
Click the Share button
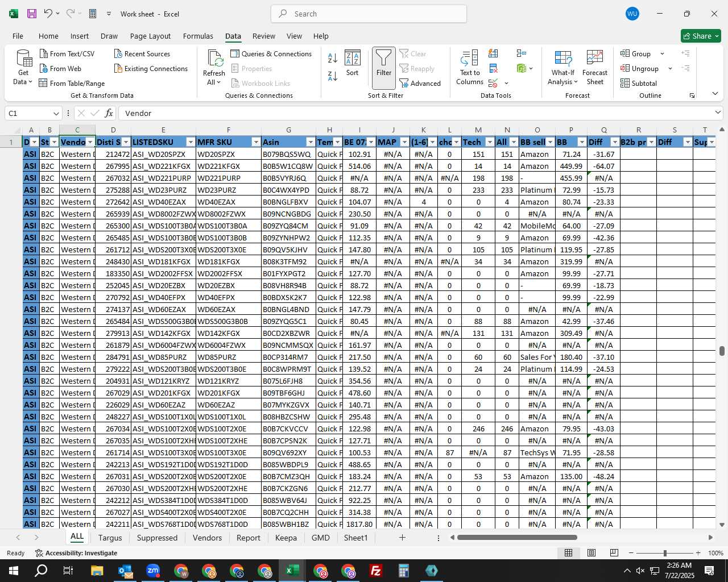click(701, 36)
